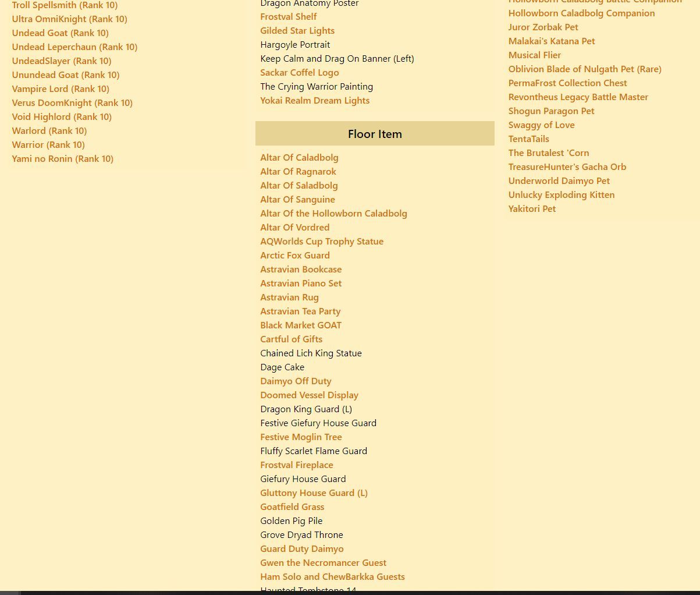Open Astravian Piano Set link
The image size is (700, 595).
coord(301,283)
